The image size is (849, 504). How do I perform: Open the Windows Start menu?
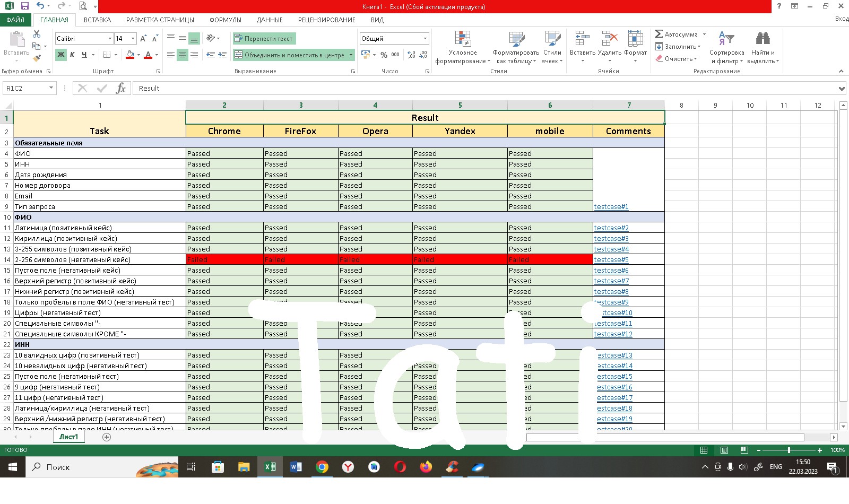[x=13, y=467]
